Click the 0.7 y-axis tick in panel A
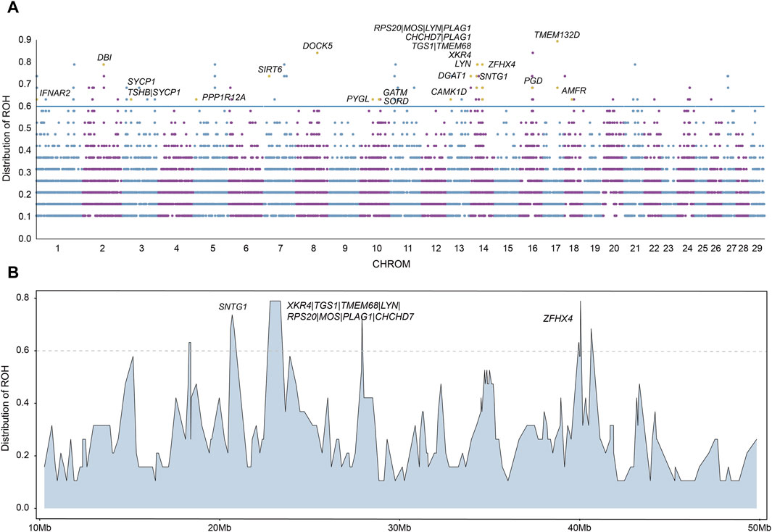The width and height of the screenshot is (772, 532). coord(25,84)
